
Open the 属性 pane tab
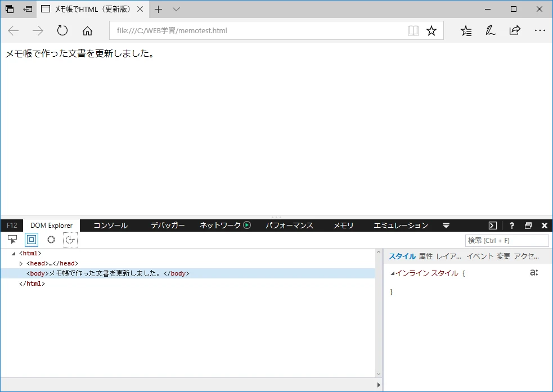(x=426, y=256)
